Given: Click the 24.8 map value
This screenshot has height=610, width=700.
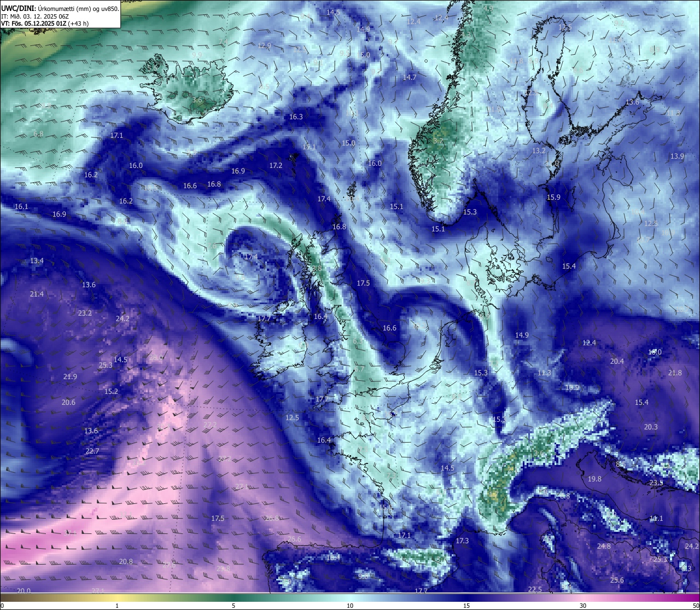Looking at the screenshot, I should click(x=604, y=546).
